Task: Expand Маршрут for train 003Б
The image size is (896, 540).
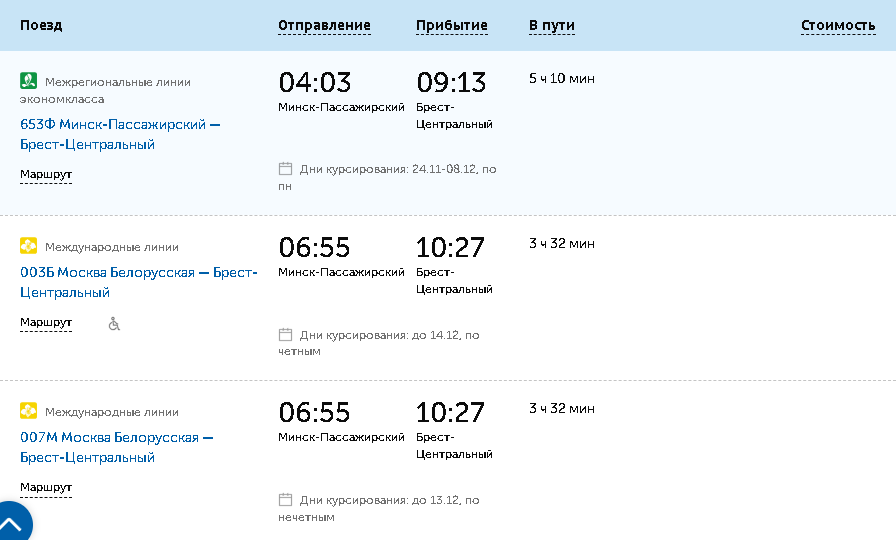Action: point(46,322)
